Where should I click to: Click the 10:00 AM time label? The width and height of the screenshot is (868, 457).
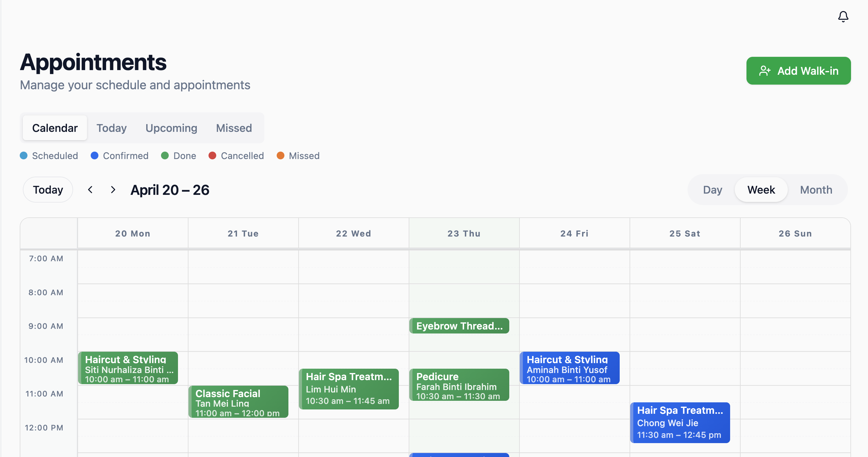pos(44,360)
